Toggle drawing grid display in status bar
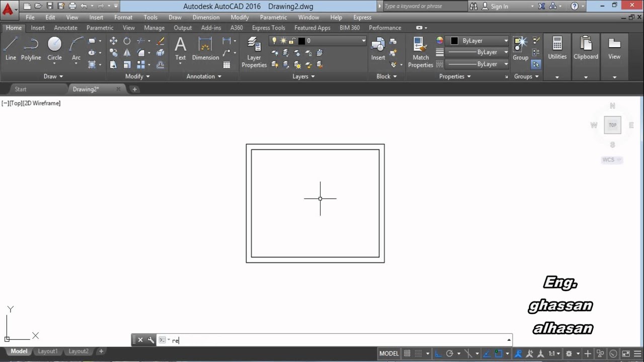The width and height of the screenshot is (644, 362). tap(407, 353)
